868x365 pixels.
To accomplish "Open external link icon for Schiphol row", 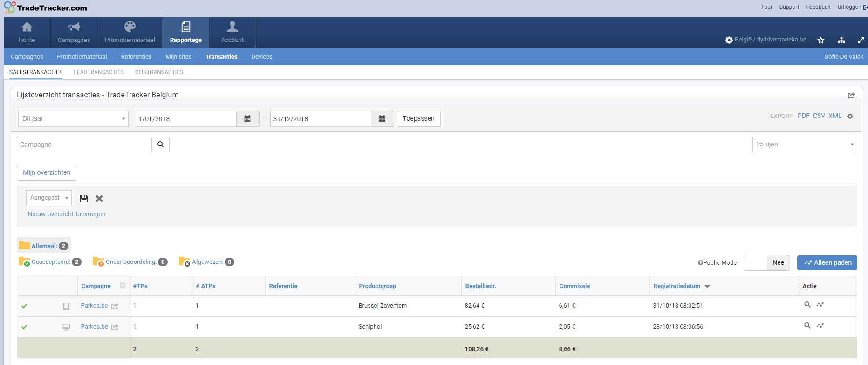I will (115, 327).
